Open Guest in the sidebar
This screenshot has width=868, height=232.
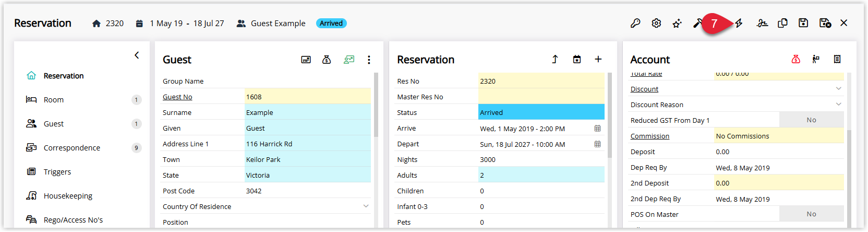point(54,124)
